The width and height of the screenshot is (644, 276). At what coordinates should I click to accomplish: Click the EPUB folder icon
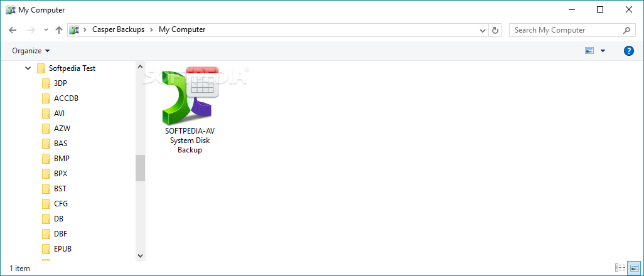pyautogui.click(x=46, y=249)
